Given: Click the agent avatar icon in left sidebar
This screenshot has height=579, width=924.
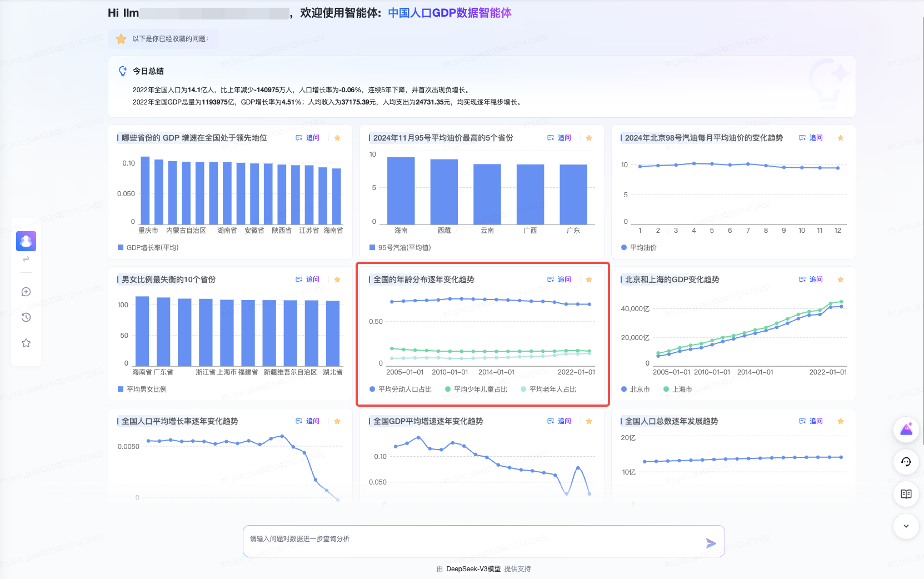Looking at the screenshot, I should click(26, 241).
